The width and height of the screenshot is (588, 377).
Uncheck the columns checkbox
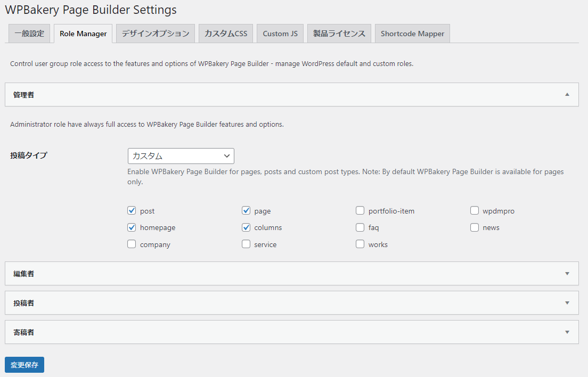(x=246, y=227)
